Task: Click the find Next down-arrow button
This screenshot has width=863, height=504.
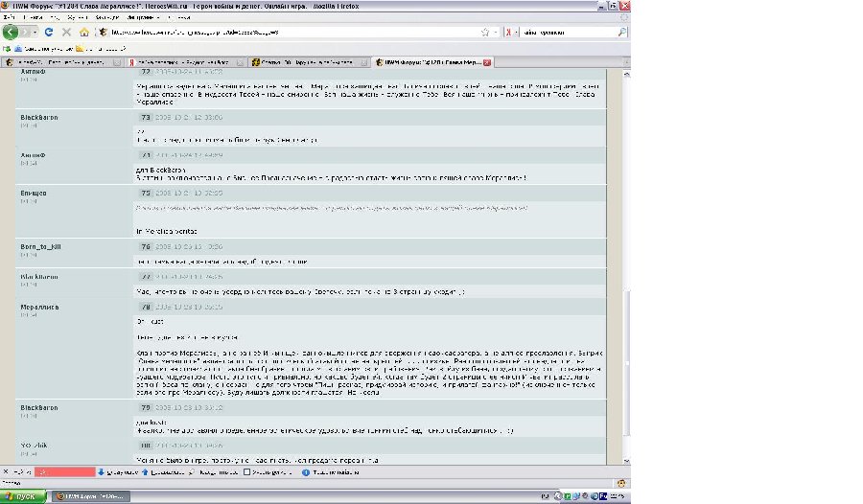Action: click(x=101, y=471)
